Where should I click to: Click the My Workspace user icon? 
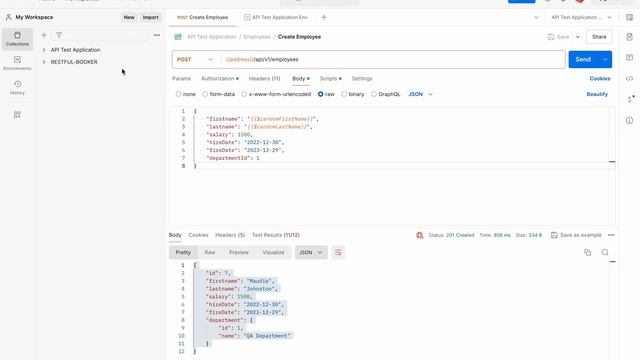(x=9, y=17)
